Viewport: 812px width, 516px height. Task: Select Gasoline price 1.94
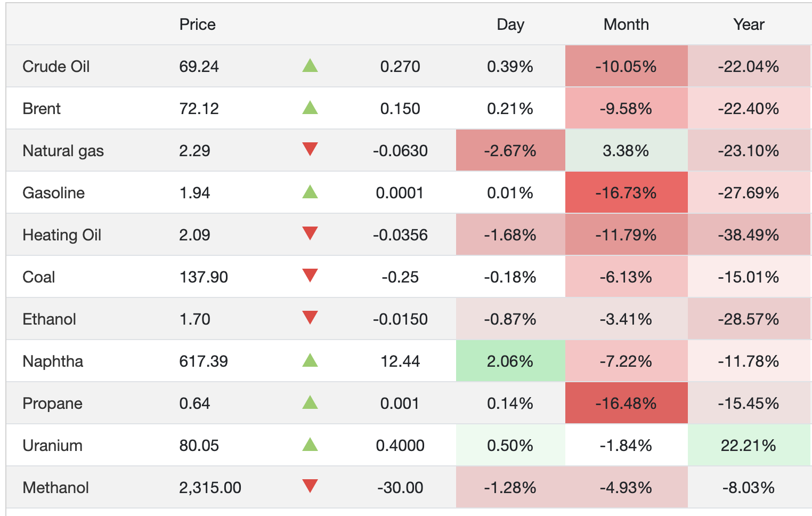194,193
